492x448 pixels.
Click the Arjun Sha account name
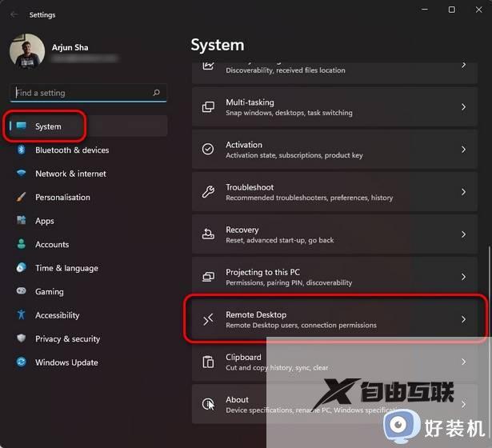[x=70, y=47]
